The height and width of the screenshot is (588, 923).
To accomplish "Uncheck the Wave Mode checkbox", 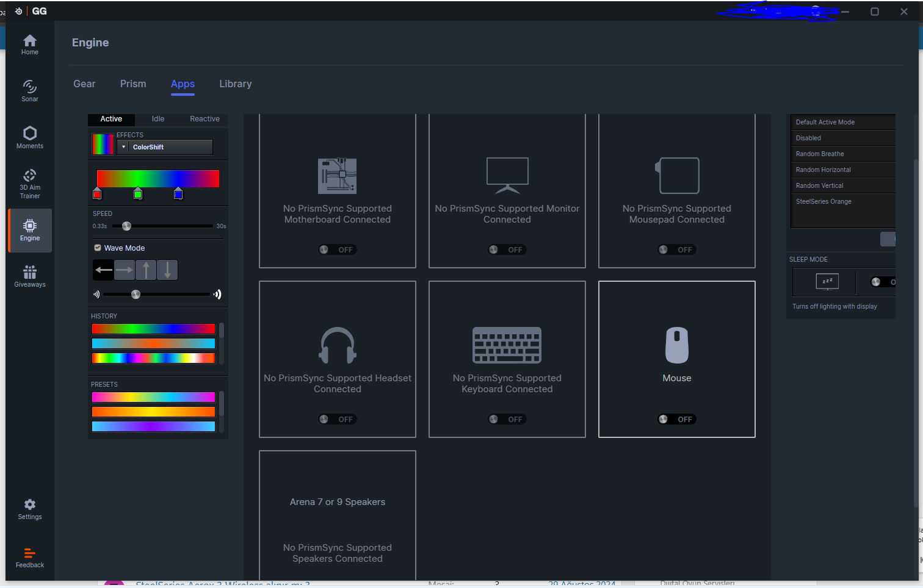I will click(x=98, y=248).
